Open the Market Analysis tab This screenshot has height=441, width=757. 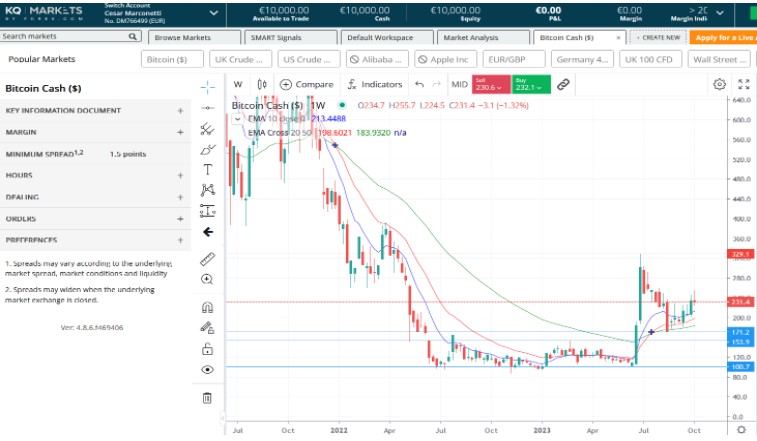tap(483, 38)
